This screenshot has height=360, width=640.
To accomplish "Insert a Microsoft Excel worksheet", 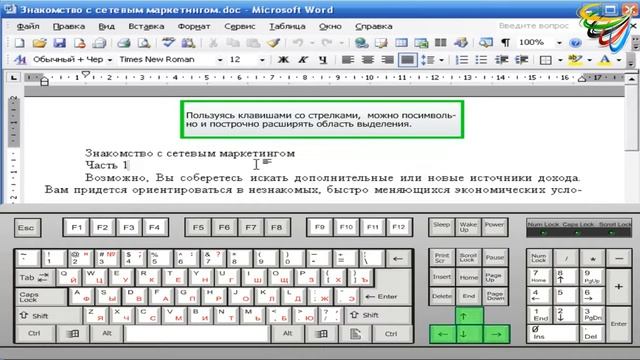I will 421,42.
